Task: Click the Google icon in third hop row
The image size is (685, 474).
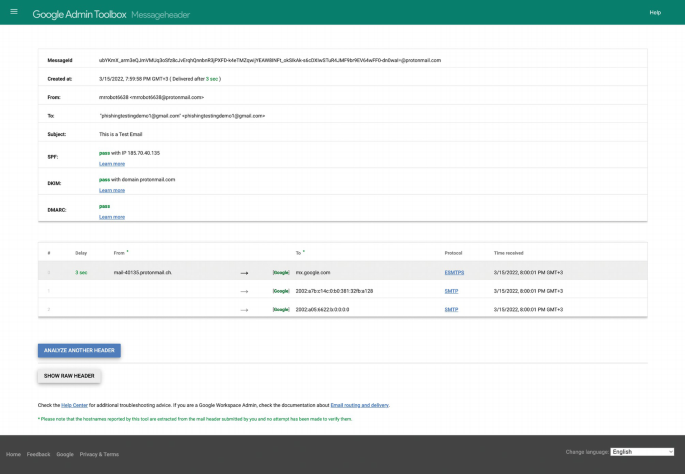Action: pyautogui.click(x=281, y=310)
